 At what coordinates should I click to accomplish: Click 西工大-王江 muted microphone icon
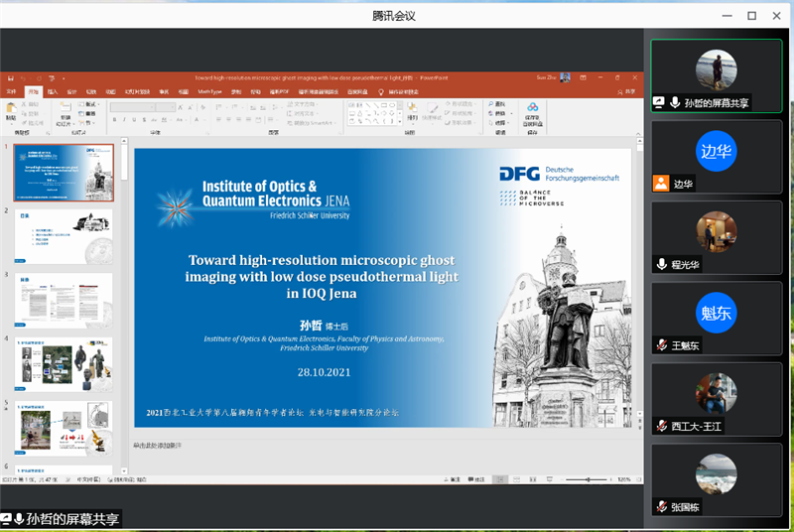tap(661, 426)
